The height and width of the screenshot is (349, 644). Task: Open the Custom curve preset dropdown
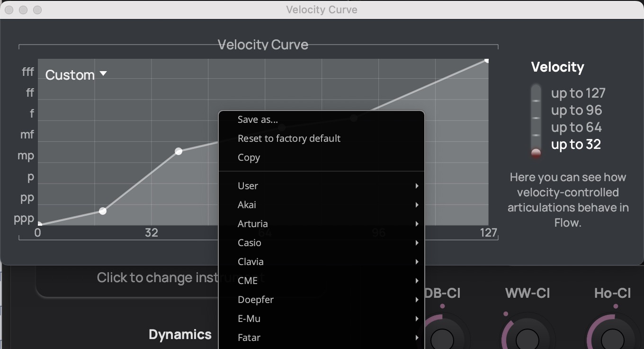(x=76, y=75)
